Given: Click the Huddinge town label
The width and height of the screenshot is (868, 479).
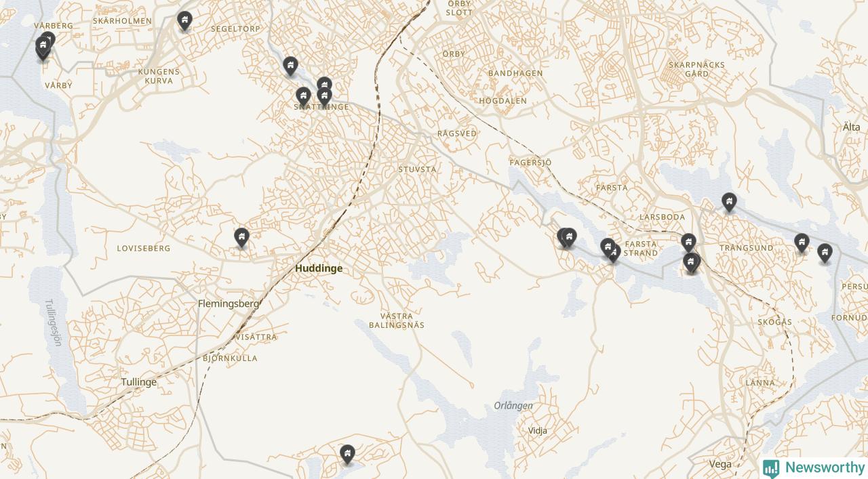Looking at the screenshot, I should tap(319, 268).
